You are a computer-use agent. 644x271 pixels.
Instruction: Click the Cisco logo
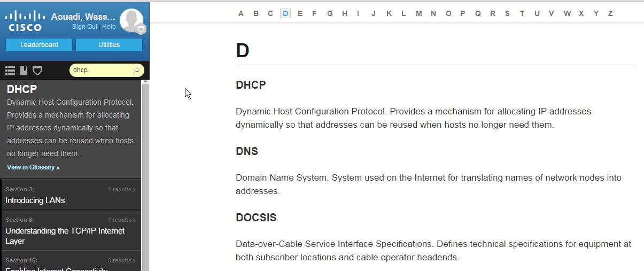(x=25, y=21)
